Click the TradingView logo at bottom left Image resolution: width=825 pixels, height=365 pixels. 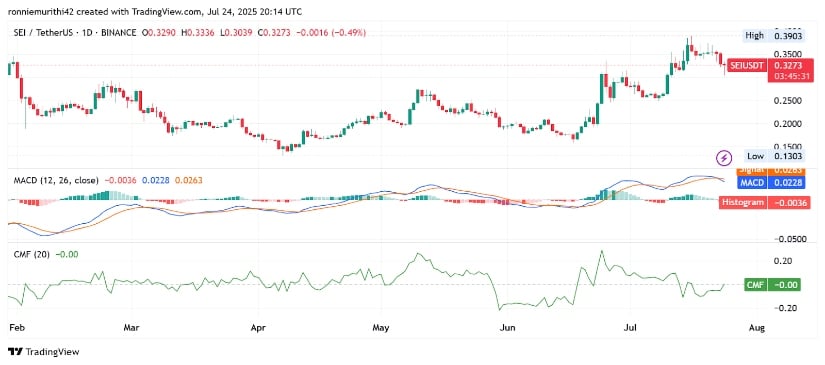pyautogui.click(x=43, y=352)
